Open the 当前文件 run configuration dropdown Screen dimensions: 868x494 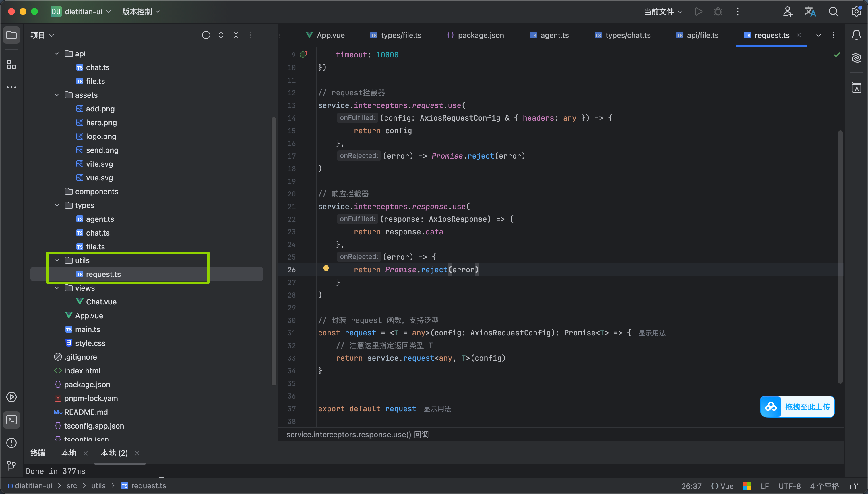point(663,11)
